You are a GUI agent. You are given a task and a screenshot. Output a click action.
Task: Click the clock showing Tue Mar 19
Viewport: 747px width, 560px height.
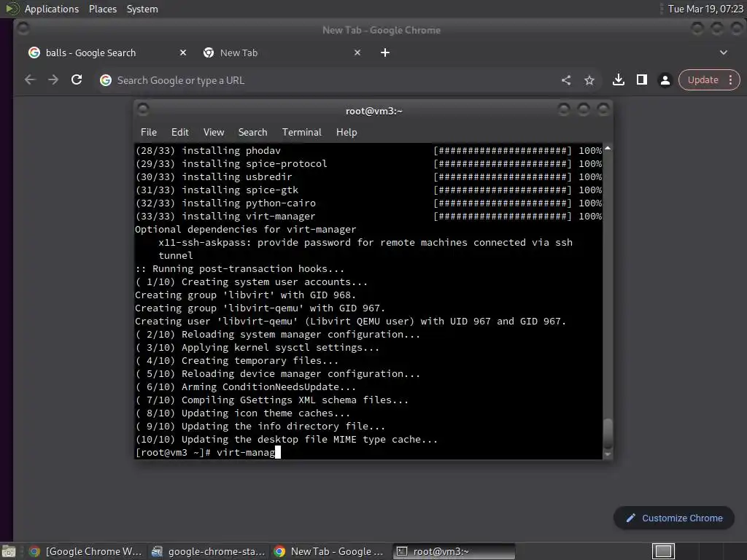[705, 9]
